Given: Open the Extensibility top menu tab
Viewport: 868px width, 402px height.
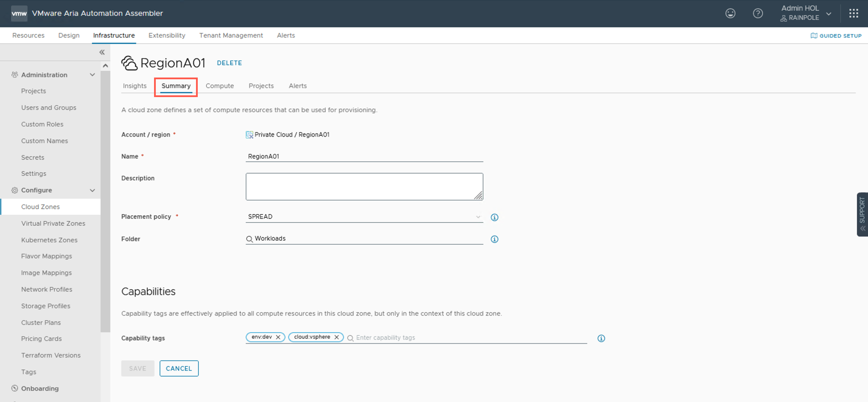Looking at the screenshot, I should coord(167,35).
